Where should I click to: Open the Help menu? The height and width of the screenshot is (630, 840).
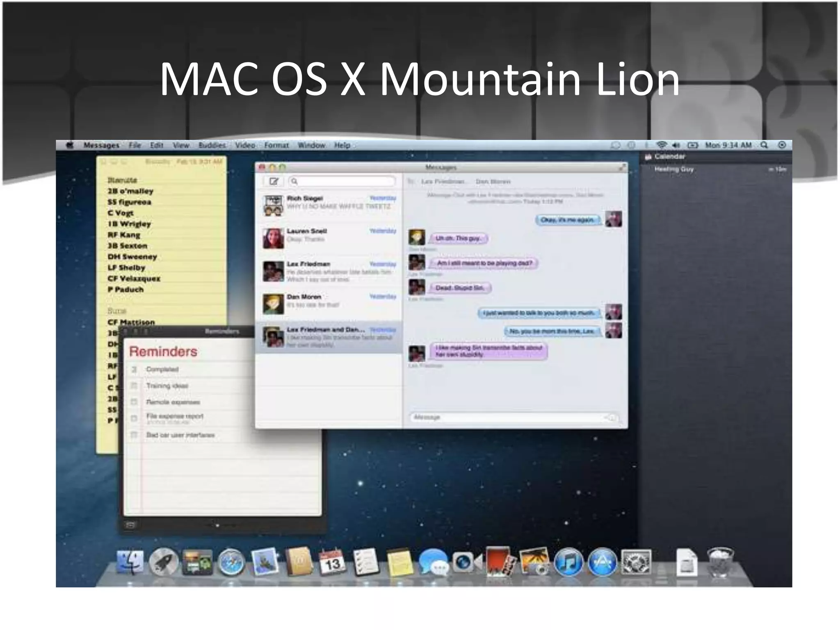pyautogui.click(x=342, y=145)
